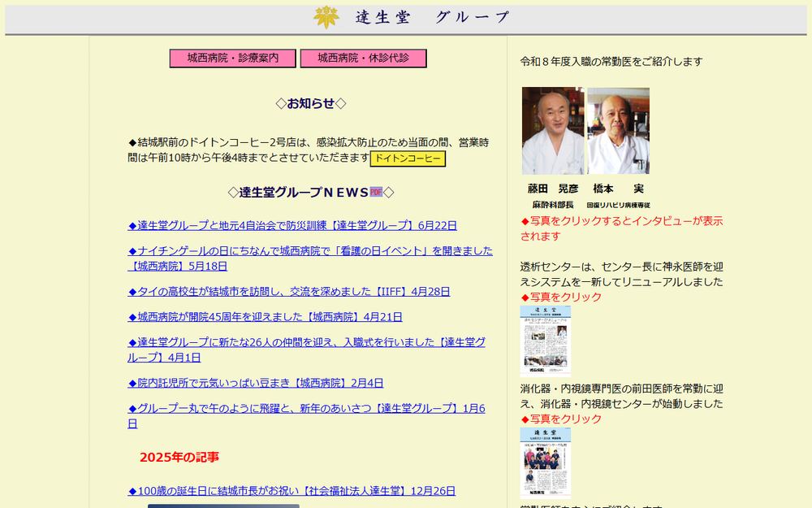Open 入職式 4月1日 news link
The width and height of the screenshot is (812, 508).
306,350
